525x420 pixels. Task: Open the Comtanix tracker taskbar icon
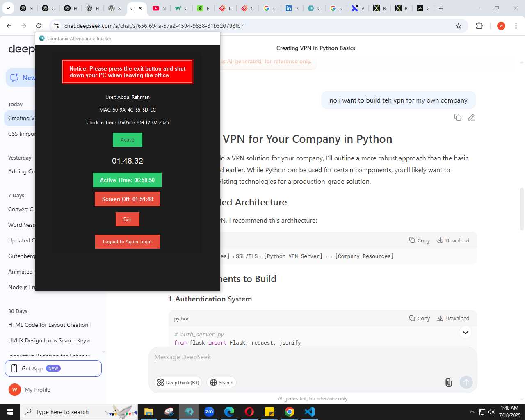[x=189, y=412]
